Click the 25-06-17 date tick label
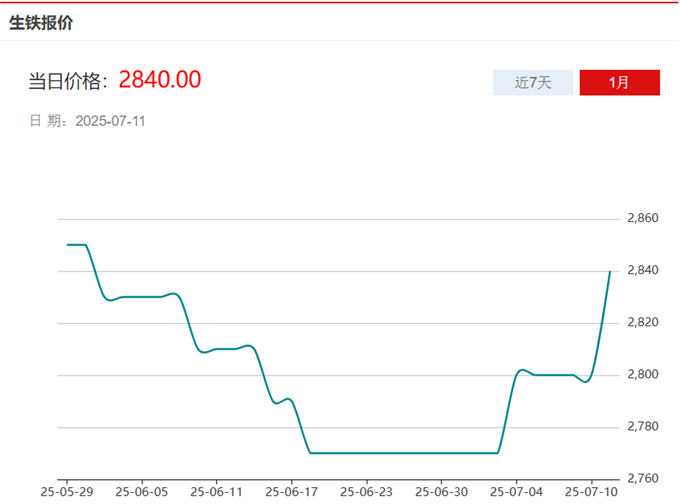Screen dimensions: 680x504 (x=291, y=492)
